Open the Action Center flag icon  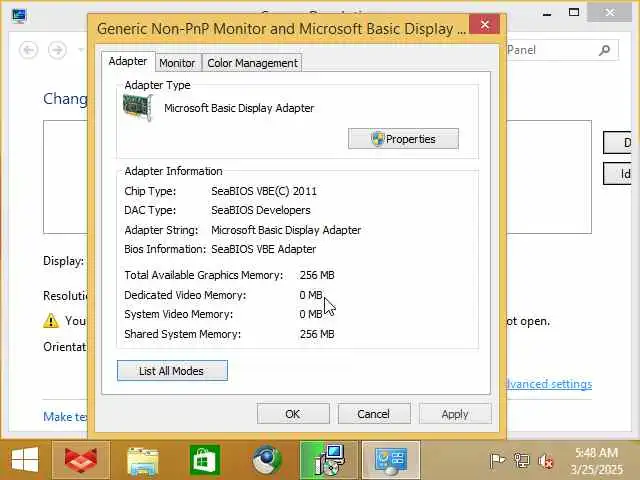click(497, 461)
